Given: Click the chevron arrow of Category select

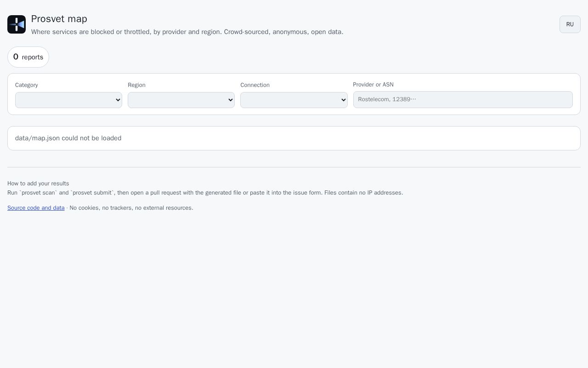Looking at the screenshot, I should coord(118,100).
